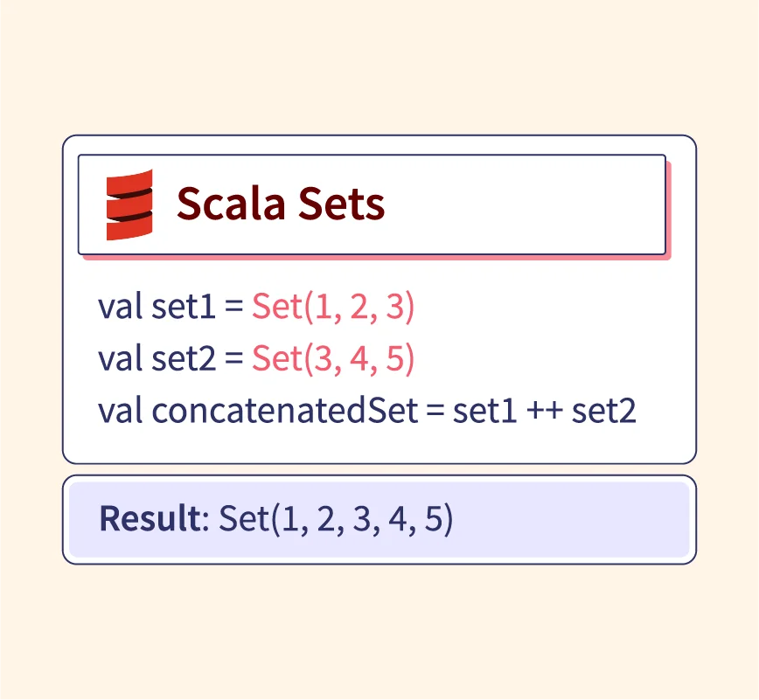This screenshot has height=700, width=759.
Task: Click the word "Scala" in the title
Action: point(229,204)
